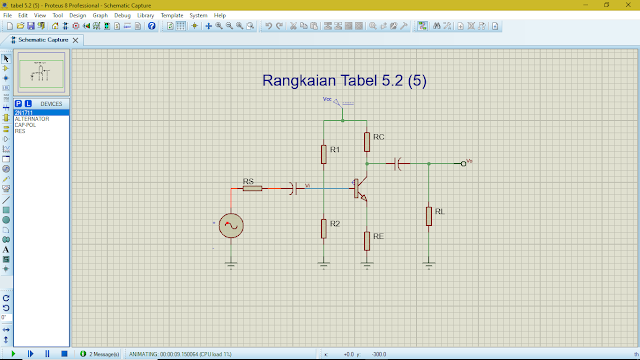Open the Debug menu
640x360 pixels.
(x=122, y=16)
